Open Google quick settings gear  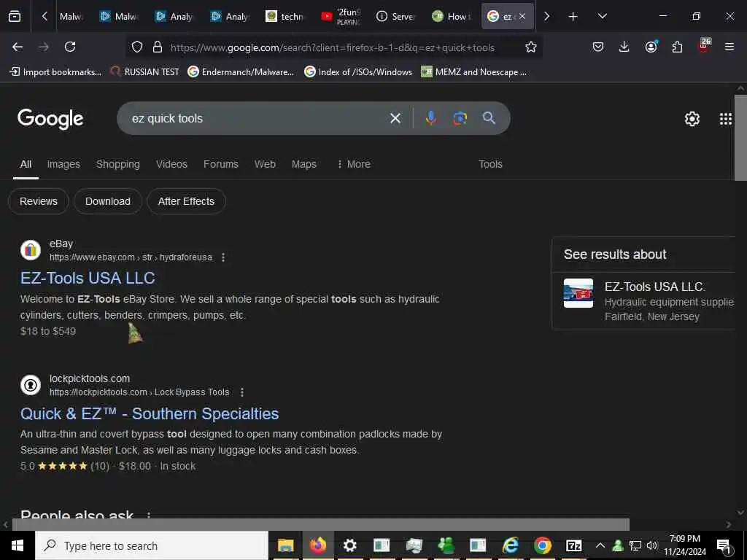click(692, 119)
